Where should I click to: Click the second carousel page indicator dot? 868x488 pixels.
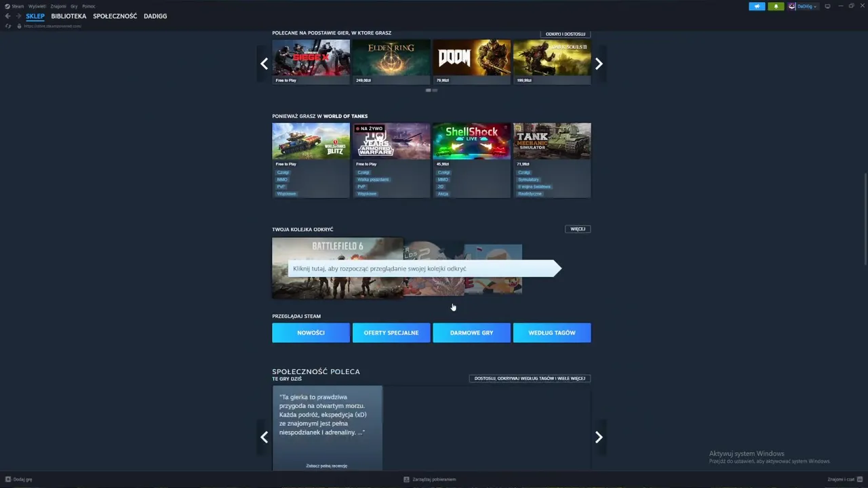click(435, 90)
